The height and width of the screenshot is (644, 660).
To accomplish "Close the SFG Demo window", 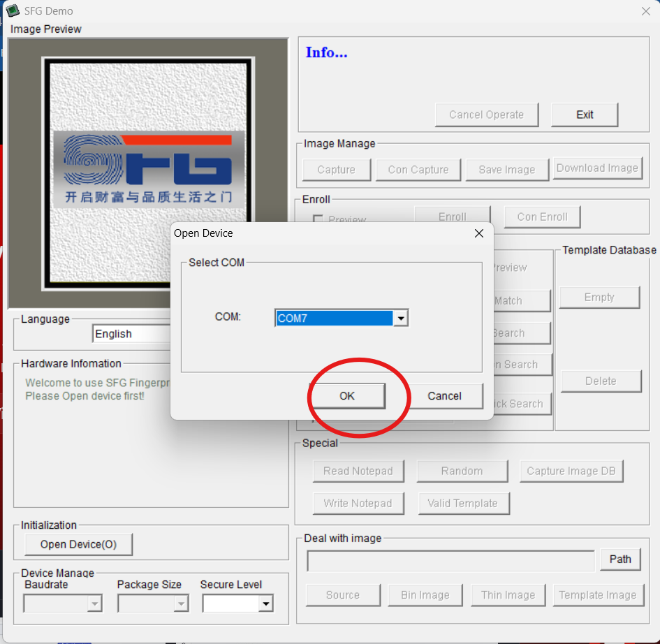I will (x=646, y=11).
